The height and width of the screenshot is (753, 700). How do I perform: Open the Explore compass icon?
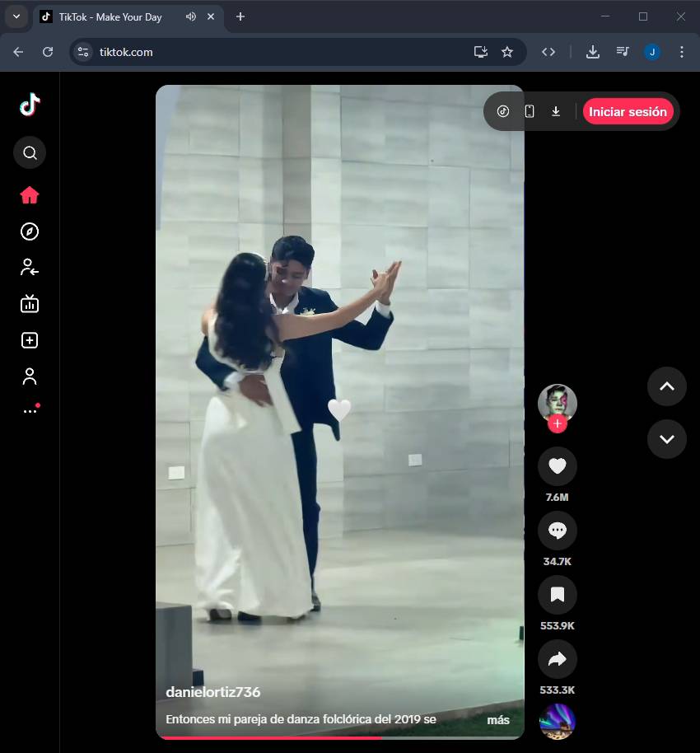30,232
